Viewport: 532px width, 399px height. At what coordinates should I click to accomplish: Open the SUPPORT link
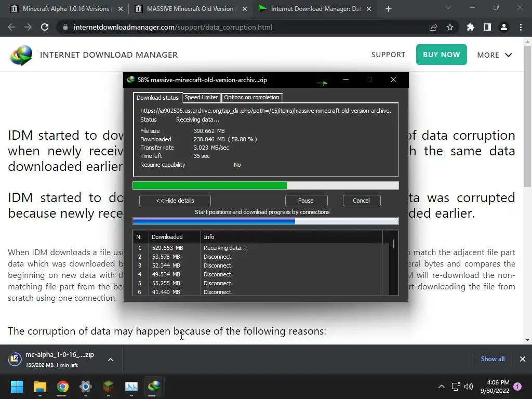388,55
